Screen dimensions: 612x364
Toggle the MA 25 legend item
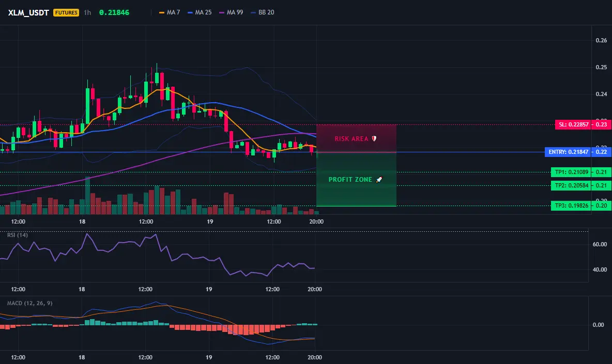coord(200,12)
